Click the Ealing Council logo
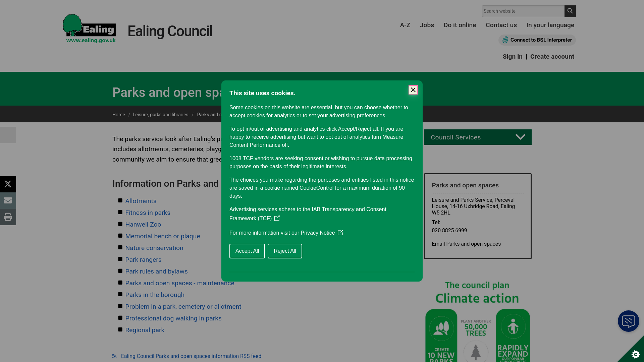Screen dimensions: 644x362 (x=89, y=28)
